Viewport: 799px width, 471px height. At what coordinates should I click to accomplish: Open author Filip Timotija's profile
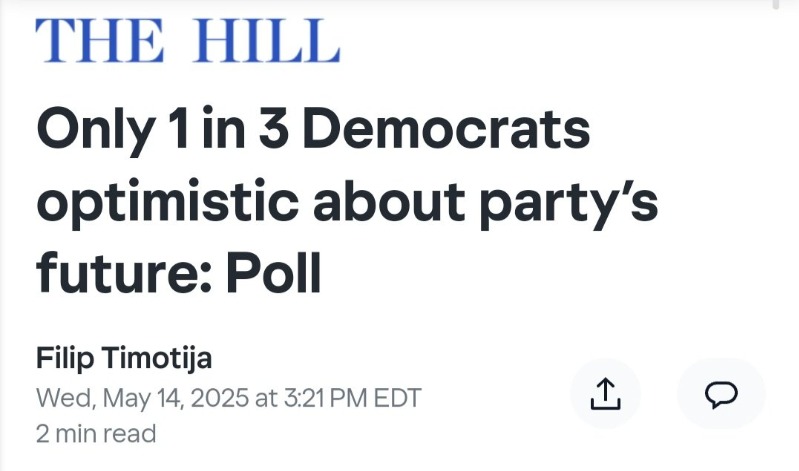click(x=123, y=358)
